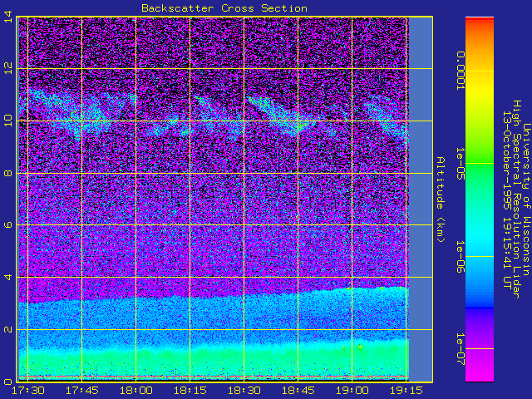Click the altitude axis label 0
This screenshot has height=399, width=532.
[7, 382]
